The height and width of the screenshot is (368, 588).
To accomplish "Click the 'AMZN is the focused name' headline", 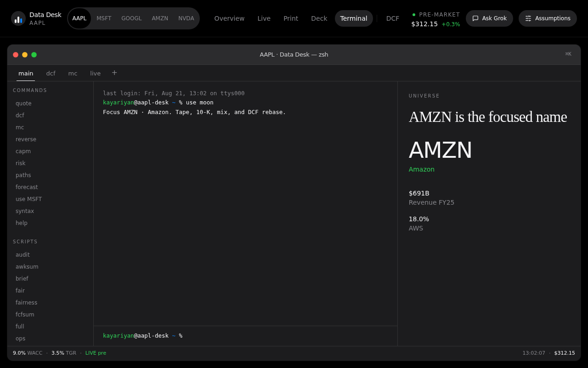I will click(x=488, y=117).
